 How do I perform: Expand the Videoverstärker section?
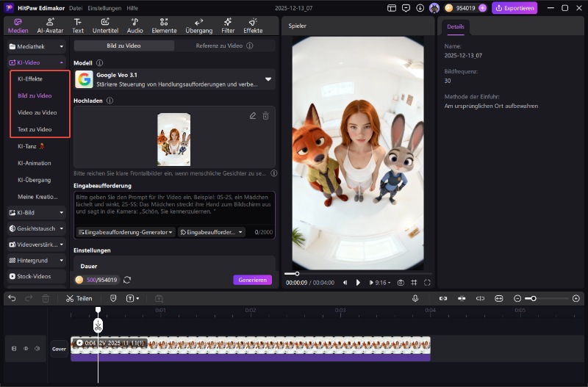click(37, 245)
